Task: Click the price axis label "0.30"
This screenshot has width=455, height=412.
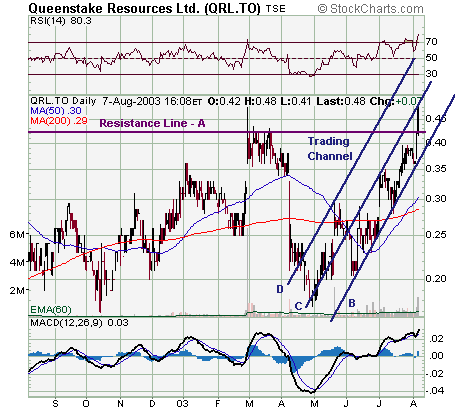Action: [436, 199]
